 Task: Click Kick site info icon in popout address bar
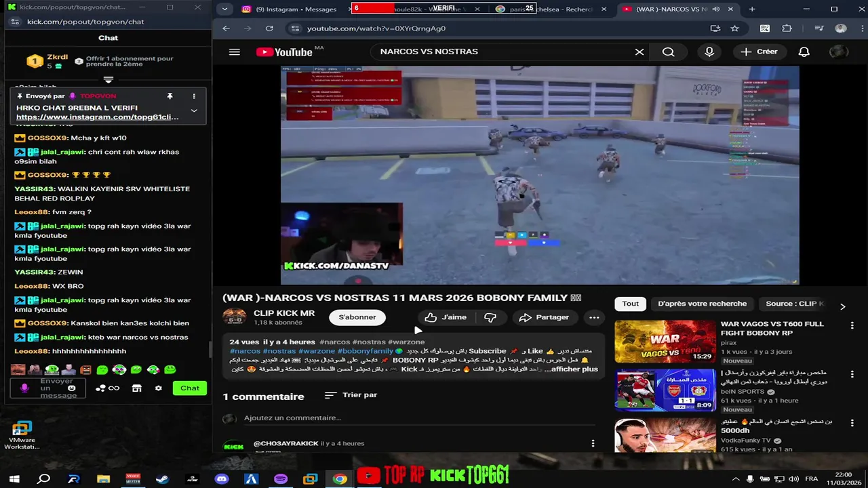(15, 22)
